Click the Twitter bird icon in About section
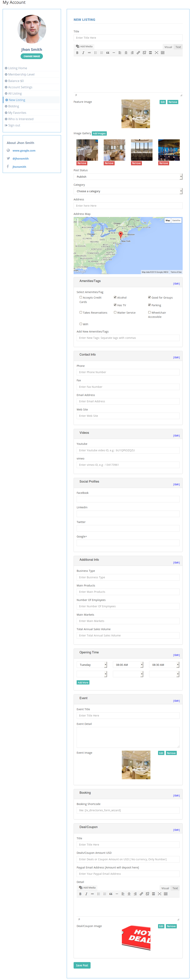 point(8,158)
